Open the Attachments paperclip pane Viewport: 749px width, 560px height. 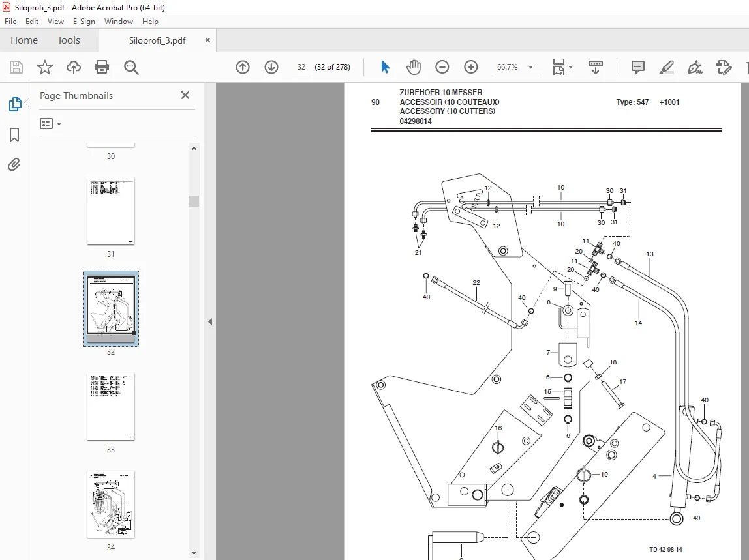coord(14,165)
